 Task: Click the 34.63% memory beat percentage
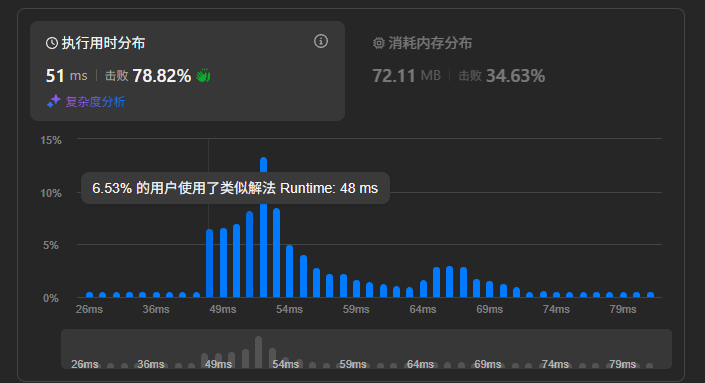tap(516, 76)
